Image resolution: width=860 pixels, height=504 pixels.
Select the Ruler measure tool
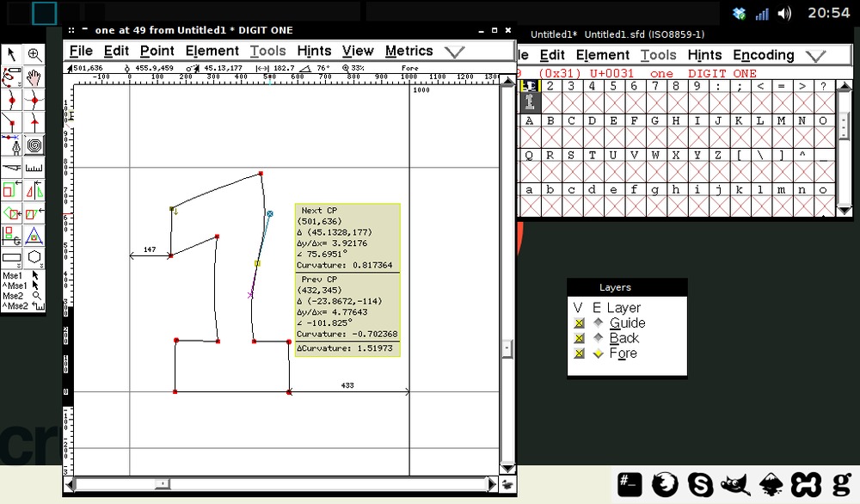[34, 167]
